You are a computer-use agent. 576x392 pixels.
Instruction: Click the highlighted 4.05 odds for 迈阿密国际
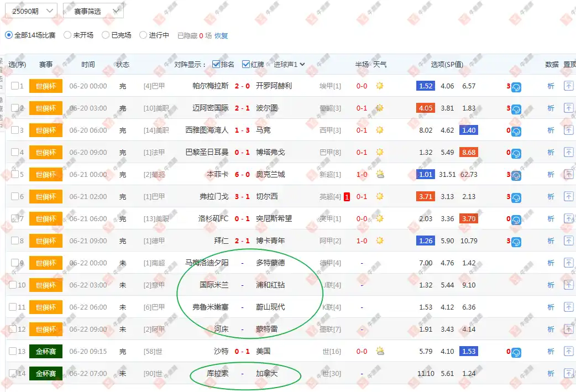(426, 108)
